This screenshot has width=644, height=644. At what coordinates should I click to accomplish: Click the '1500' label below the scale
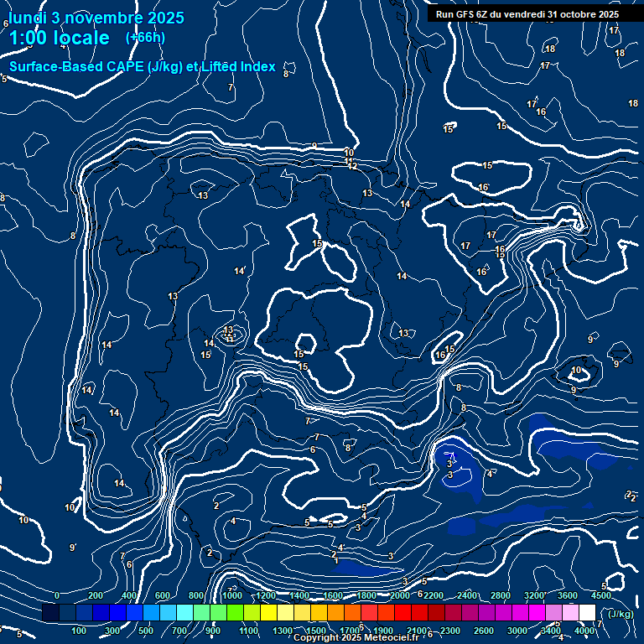pyautogui.click(x=316, y=631)
